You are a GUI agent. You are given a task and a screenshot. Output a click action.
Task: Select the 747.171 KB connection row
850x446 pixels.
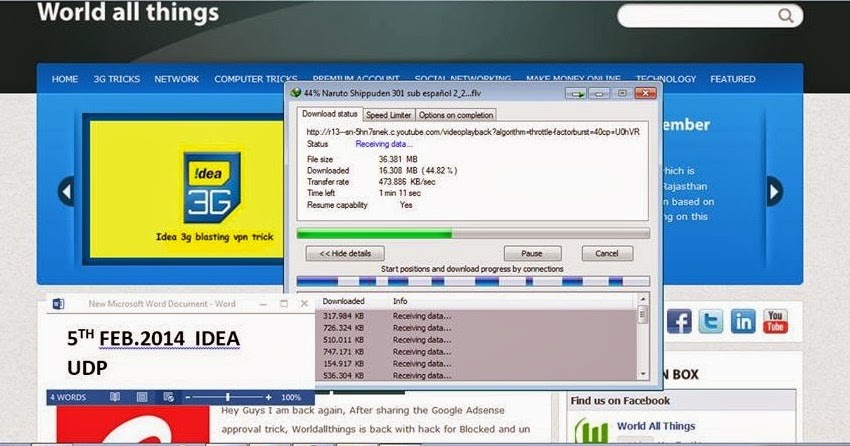(476, 352)
